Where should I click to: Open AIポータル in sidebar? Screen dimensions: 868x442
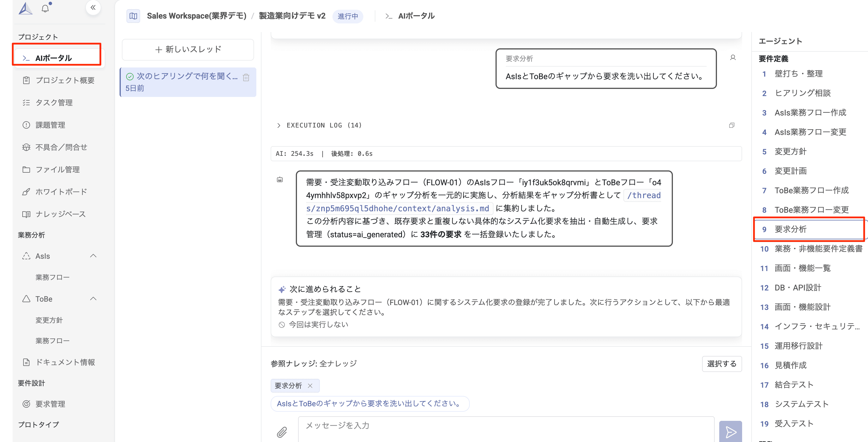[x=59, y=58]
